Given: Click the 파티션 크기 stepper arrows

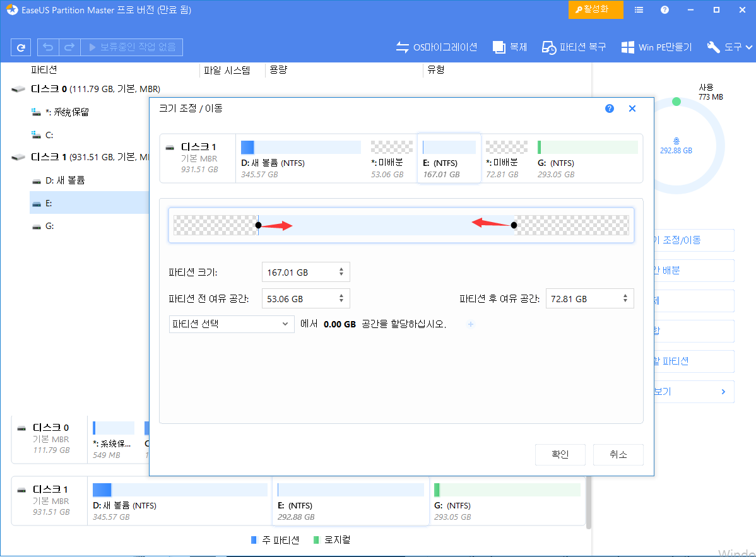Looking at the screenshot, I should point(341,272).
